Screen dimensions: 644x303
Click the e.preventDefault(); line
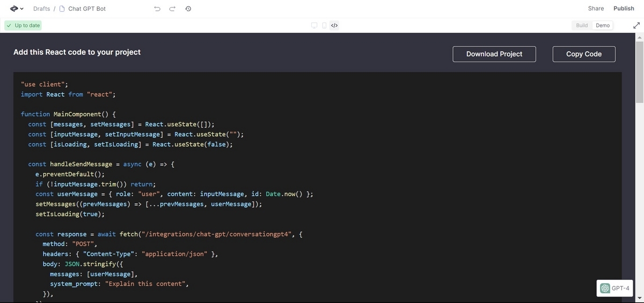click(x=70, y=174)
